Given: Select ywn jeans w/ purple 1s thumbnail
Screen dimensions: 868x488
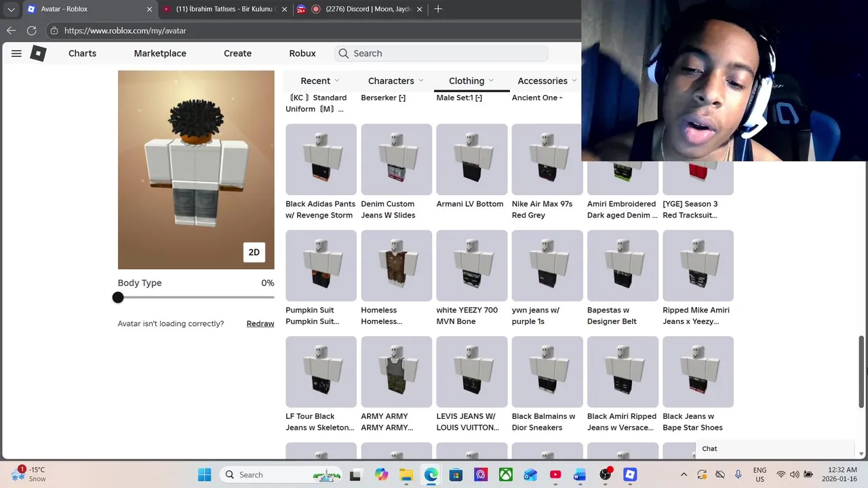Looking at the screenshot, I should [x=547, y=266].
